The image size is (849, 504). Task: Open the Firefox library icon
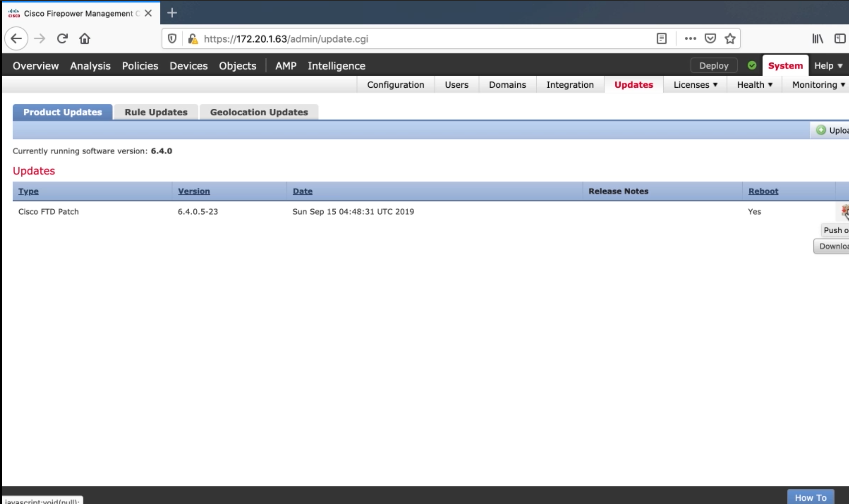pyautogui.click(x=818, y=39)
